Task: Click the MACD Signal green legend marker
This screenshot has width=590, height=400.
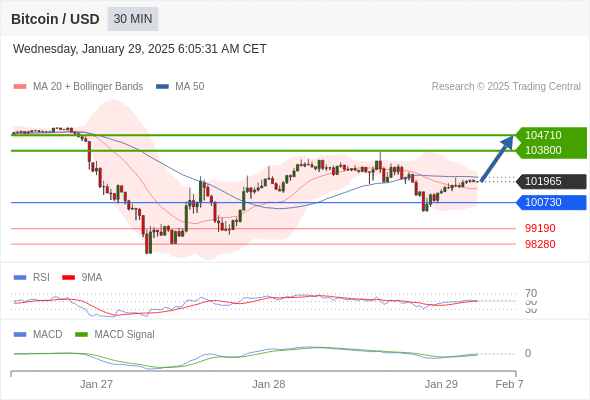Action: [x=81, y=334]
